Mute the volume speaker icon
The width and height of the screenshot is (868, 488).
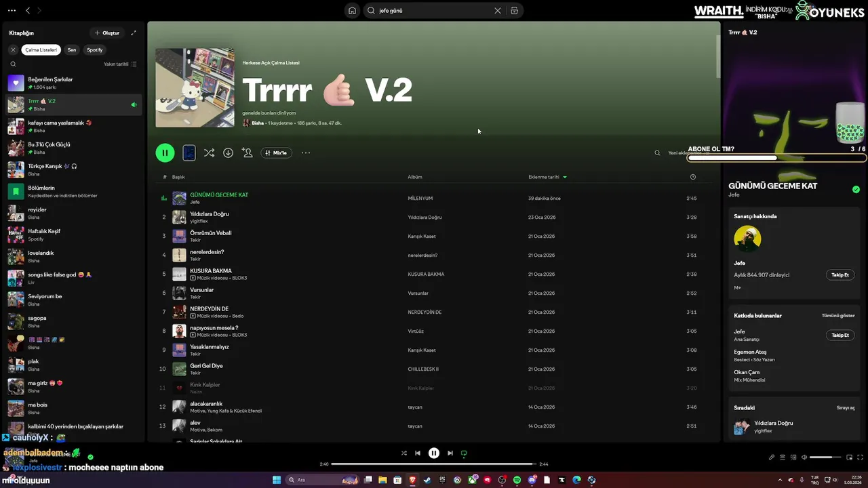(x=804, y=457)
